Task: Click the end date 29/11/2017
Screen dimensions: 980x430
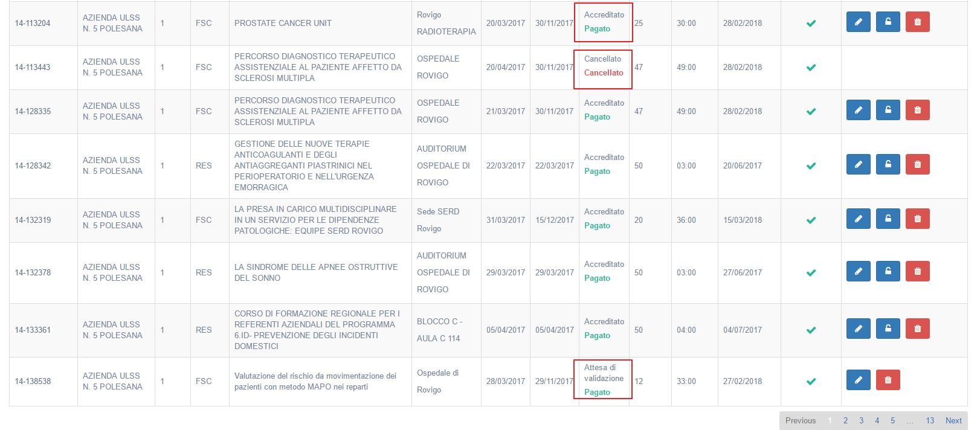Action: coord(555,382)
